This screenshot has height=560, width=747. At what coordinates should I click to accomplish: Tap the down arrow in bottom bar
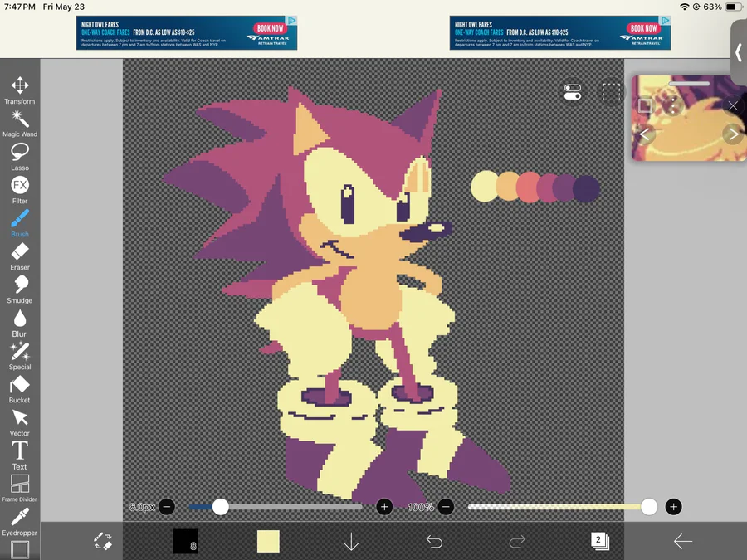click(x=351, y=542)
